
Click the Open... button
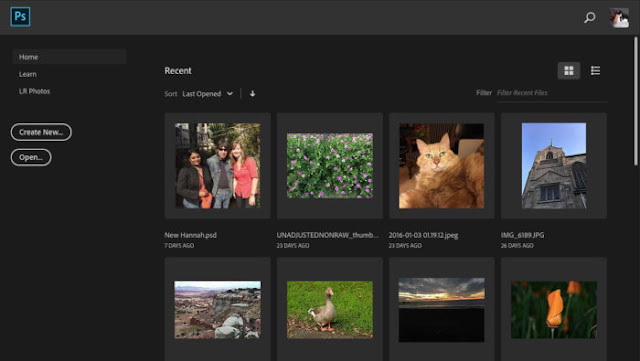(31, 157)
